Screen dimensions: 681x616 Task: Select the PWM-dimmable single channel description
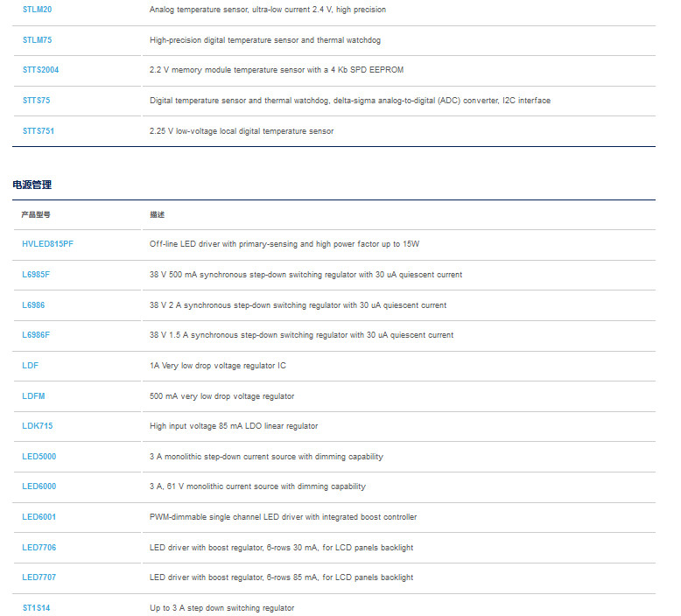coord(284,516)
